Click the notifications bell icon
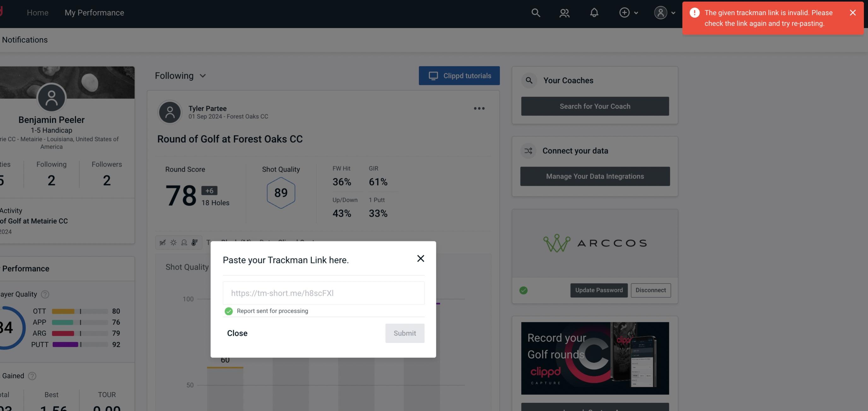Screen dimensions: 868x411 594,12
